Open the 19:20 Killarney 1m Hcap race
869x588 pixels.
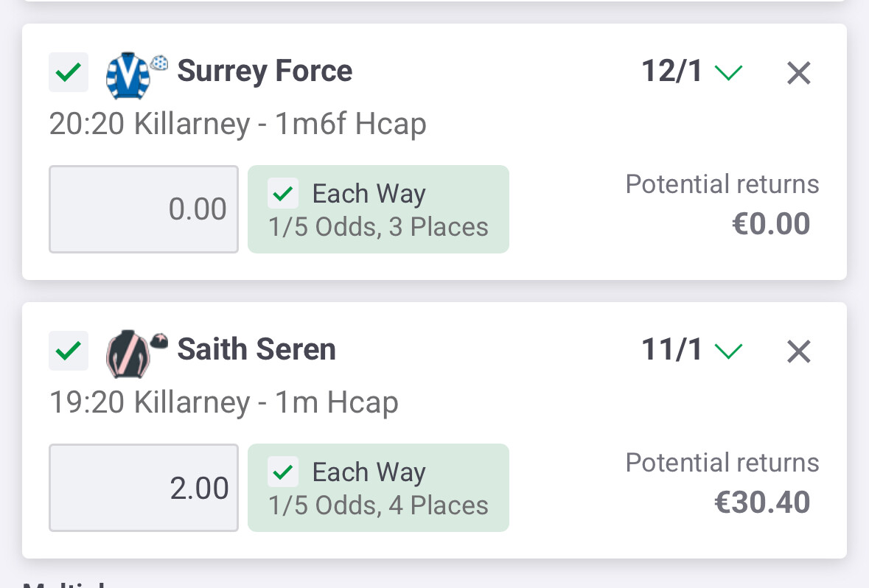(x=223, y=403)
